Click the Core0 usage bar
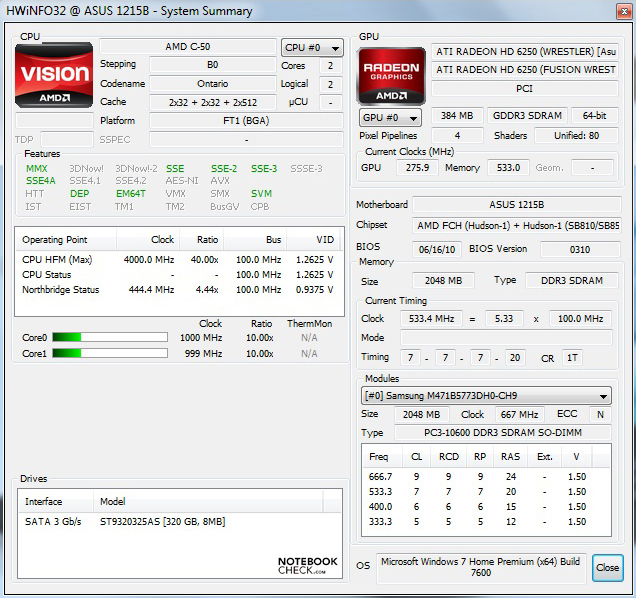This screenshot has height=598, width=636. coord(110,337)
